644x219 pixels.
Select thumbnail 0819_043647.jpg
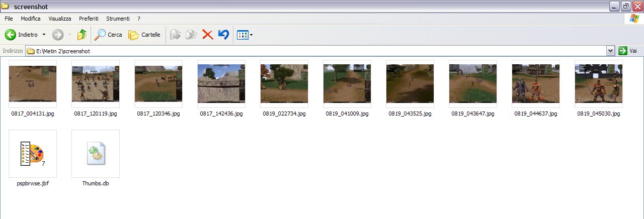[473, 84]
